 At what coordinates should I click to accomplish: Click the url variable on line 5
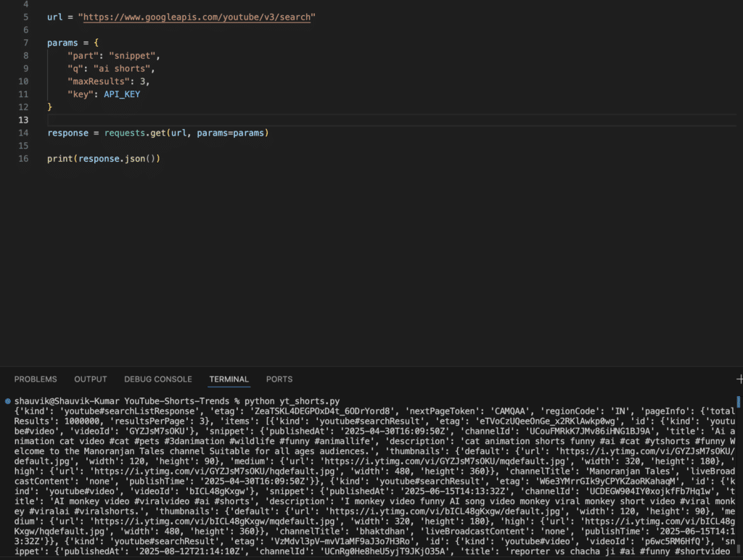click(x=54, y=17)
